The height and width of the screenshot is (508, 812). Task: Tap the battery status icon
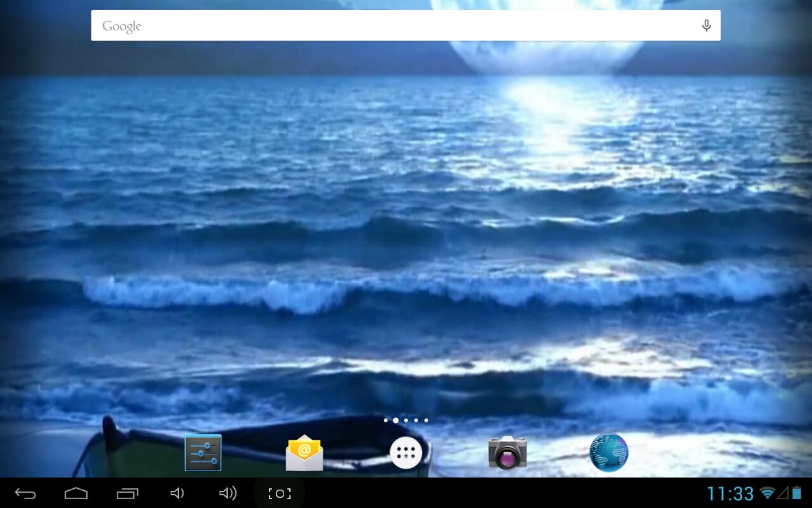pos(796,493)
